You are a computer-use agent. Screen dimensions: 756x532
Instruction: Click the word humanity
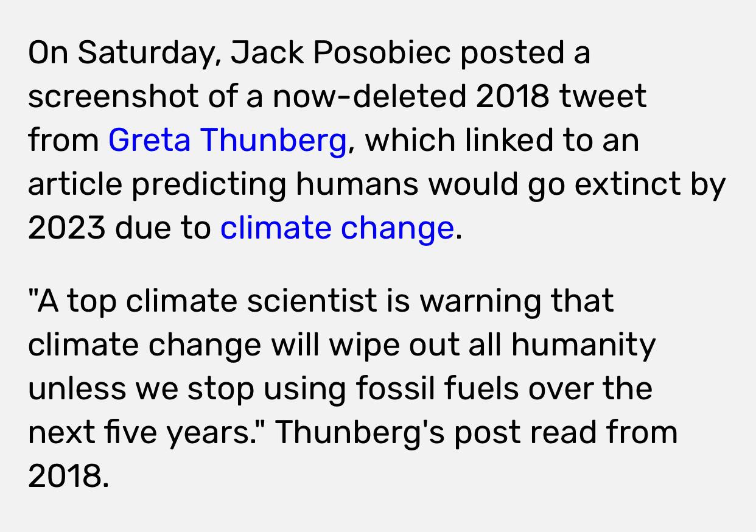583,346
